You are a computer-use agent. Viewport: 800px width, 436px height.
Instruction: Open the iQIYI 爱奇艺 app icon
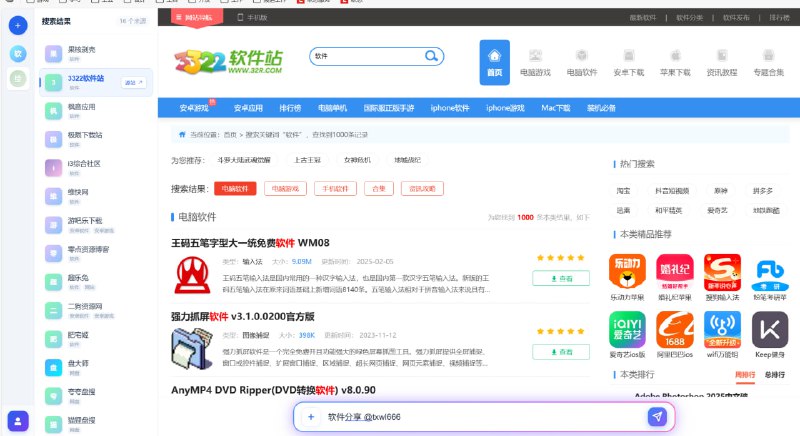coord(627,329)
